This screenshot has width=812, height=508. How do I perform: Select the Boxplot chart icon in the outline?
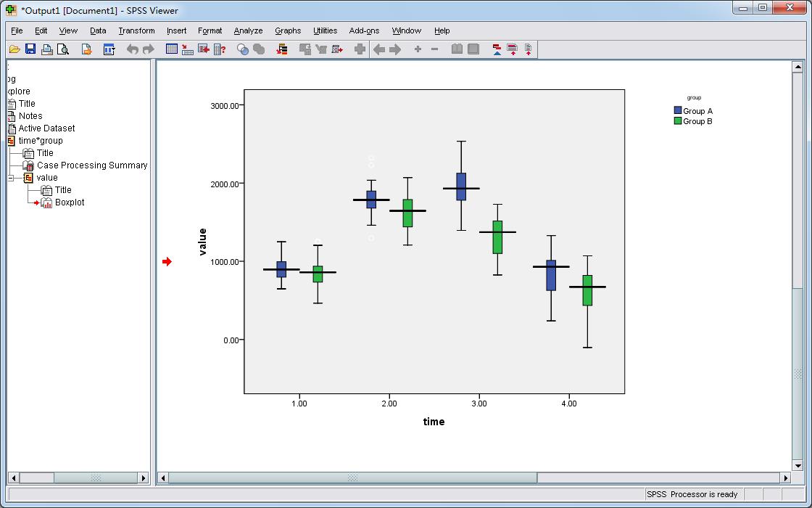[x=47, y=202]
